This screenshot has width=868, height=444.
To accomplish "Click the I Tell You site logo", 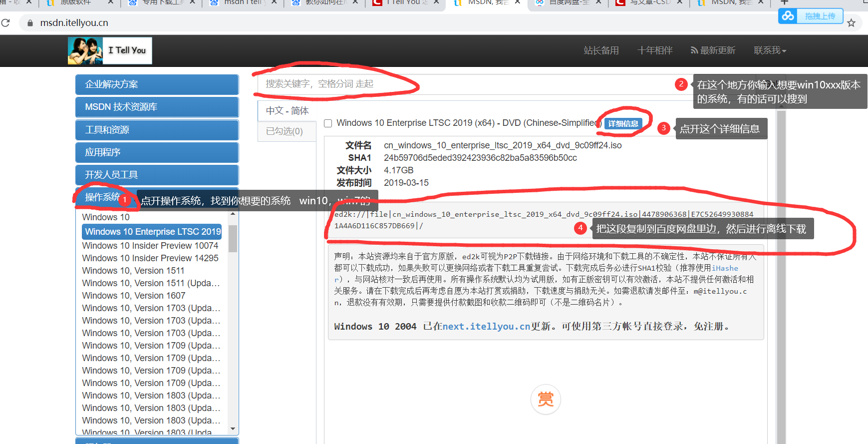I will click(110, 50).
